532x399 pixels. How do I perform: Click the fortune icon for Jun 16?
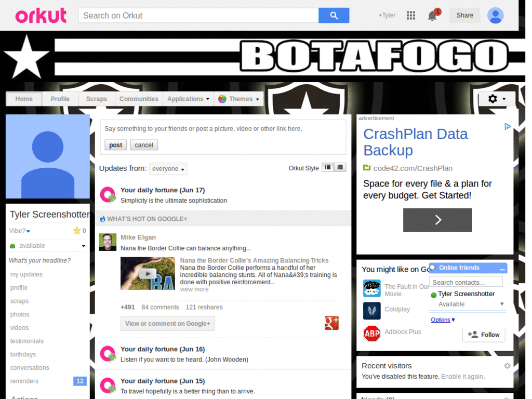point(108,354)
